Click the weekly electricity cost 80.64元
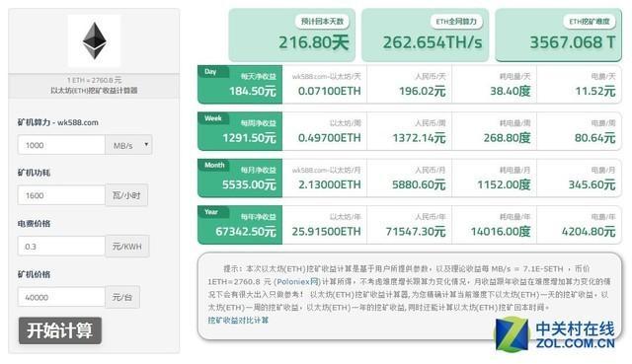The height and width of the screenshot is (364, 632). coord(594,138)
